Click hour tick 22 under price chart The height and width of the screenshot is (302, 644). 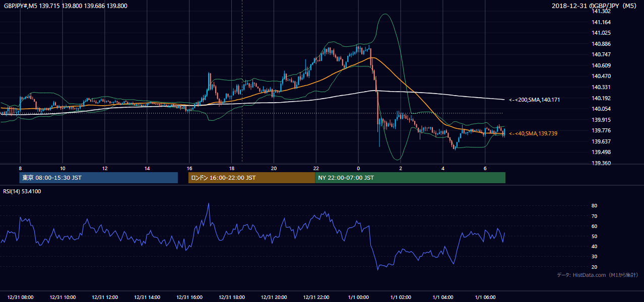(316, 168)
